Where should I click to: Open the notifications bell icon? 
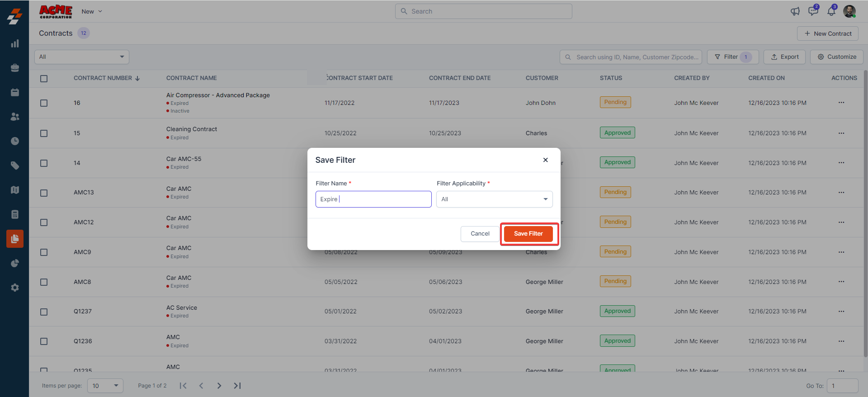(x=831, y=11)
